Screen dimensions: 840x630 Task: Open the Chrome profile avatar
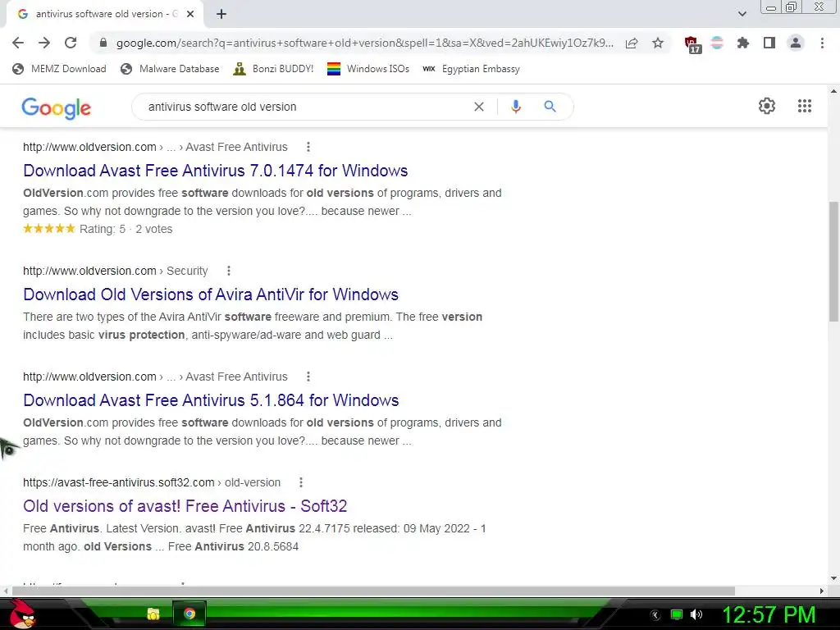click(796, 43)
